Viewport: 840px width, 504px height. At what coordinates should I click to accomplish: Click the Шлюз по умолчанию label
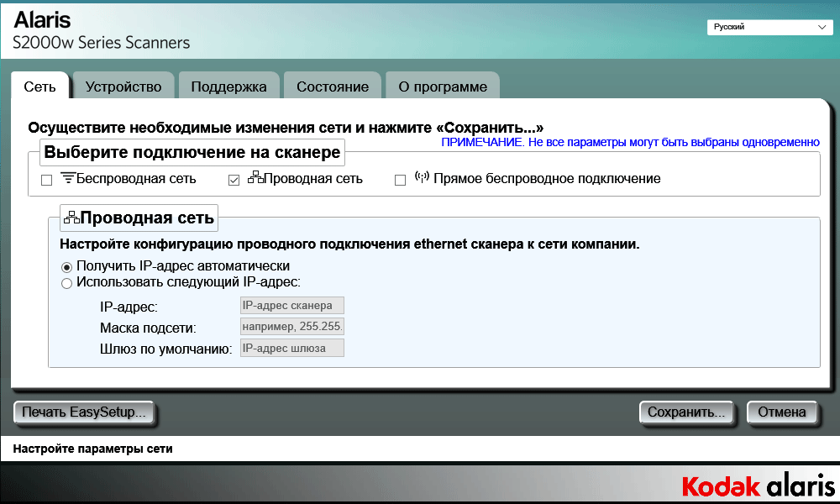coord(166,349)
